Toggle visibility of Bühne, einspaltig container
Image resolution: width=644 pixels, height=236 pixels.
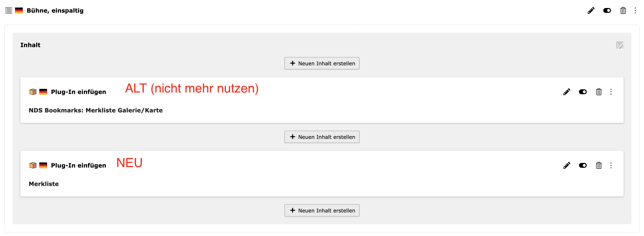(607, 10)
